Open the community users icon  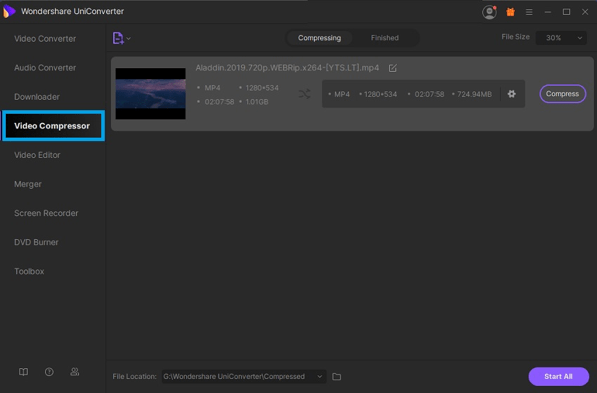point(75,372)
